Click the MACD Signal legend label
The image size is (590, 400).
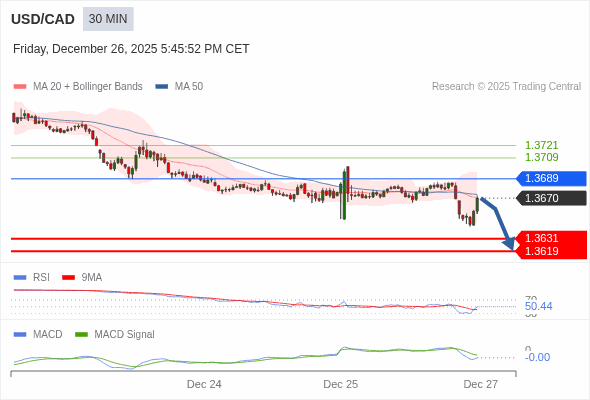[124, 335]
